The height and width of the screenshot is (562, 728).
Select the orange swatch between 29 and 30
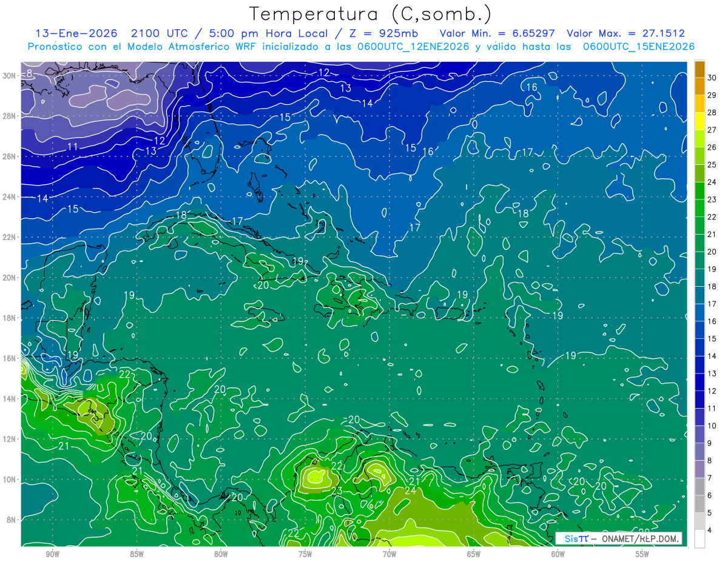pyautogui.click(x=699, y=87)
